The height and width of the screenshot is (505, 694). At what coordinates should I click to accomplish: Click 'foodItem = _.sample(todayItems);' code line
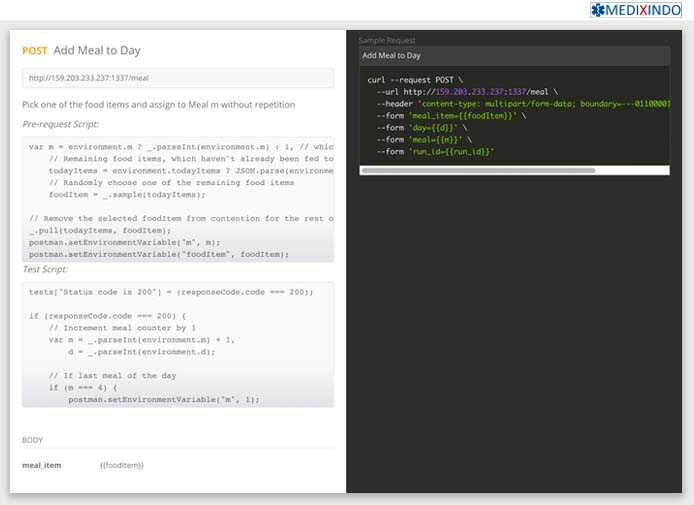coord(127,195)
